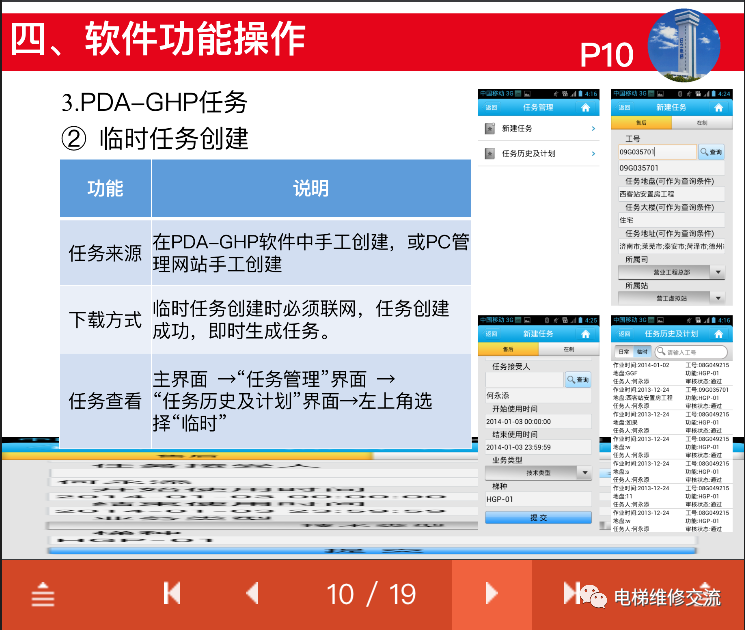Click end time 2014-01-03 23:59:59 field

[x=538, y=447]
